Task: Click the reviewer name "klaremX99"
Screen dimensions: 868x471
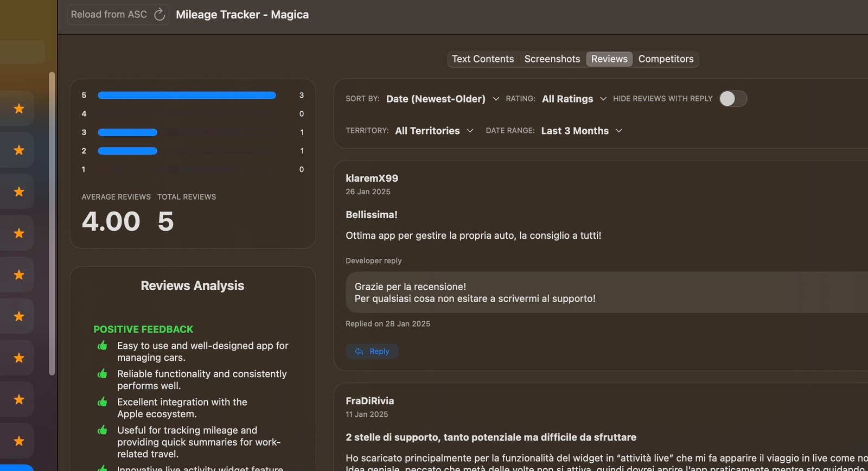Action: point(372,179)
